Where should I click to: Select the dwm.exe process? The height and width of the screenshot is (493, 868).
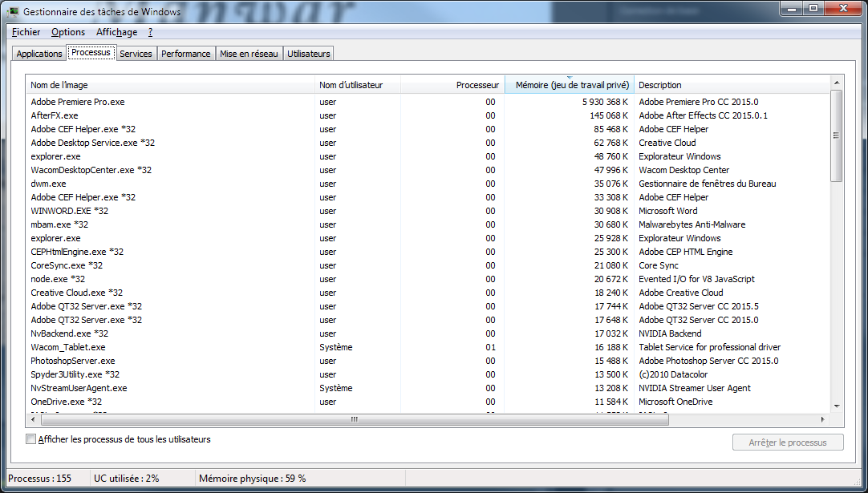click(428, 184)
